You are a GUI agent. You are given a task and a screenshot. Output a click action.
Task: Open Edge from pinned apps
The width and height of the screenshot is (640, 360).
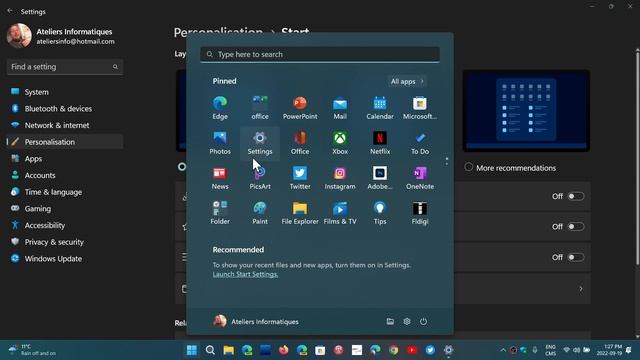click(x=220, y=108)
